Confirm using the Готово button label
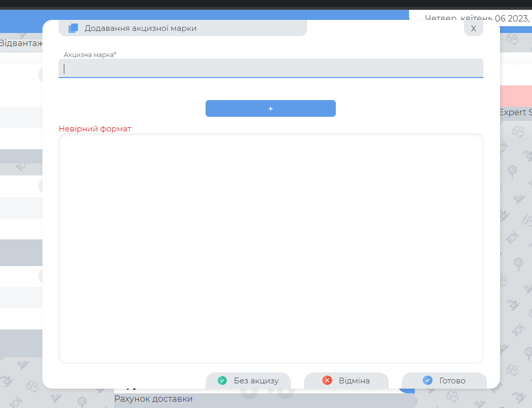Image resolution: width=532 pixels, height=408 pixels. [452, 381]
